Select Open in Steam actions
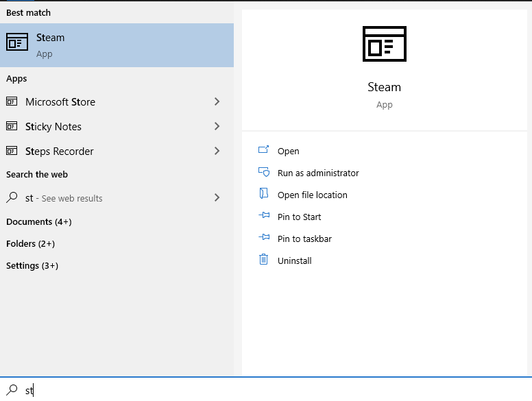532x401 pixels. 289,151
